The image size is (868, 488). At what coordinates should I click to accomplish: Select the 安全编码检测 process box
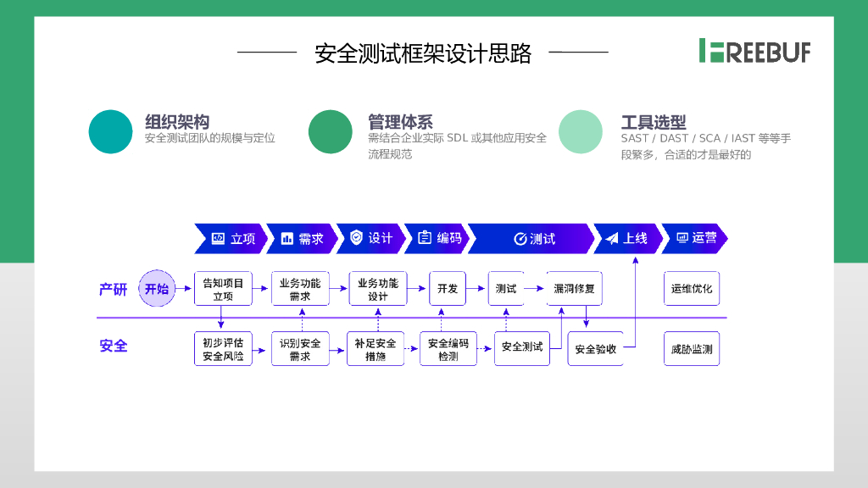[448, 349]
